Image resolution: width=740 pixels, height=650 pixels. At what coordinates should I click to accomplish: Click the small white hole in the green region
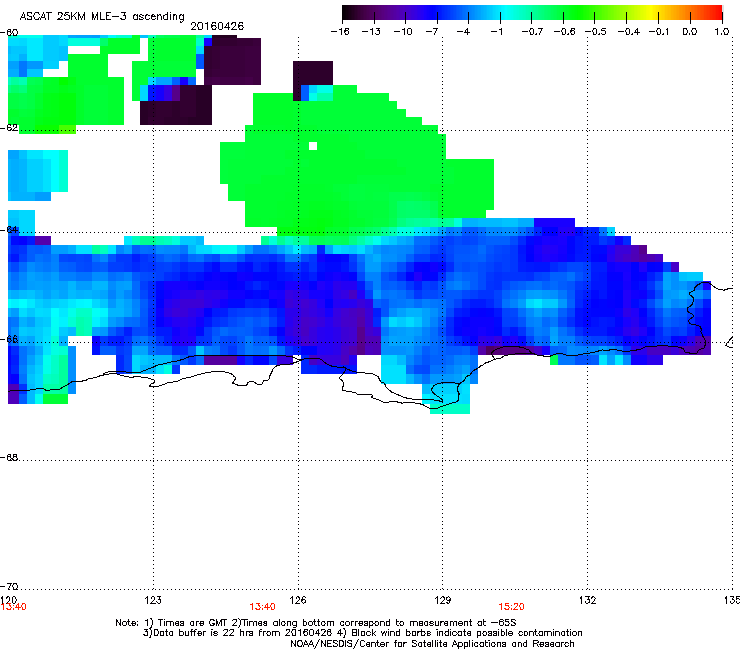point(313,146)
